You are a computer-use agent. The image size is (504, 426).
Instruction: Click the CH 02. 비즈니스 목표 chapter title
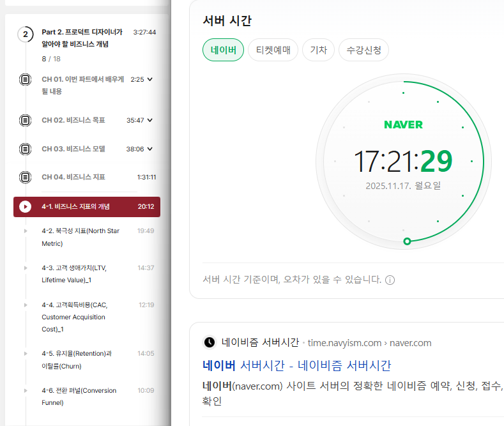(x=73, y=120)
